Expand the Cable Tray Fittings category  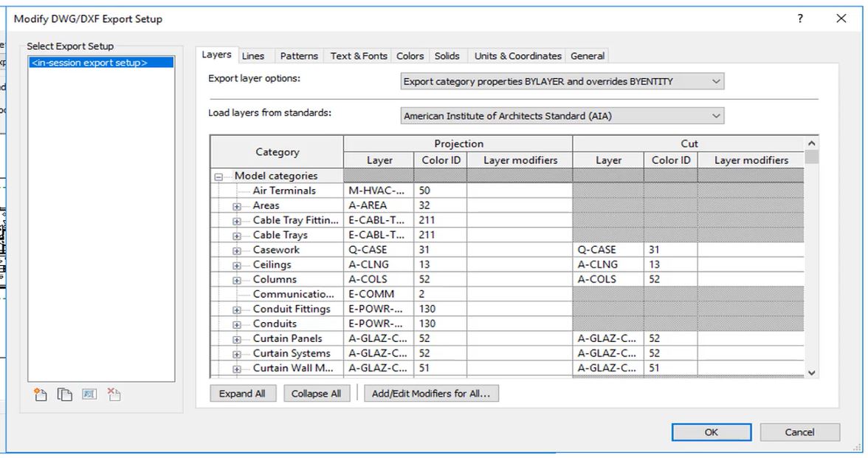coord(237,221)
